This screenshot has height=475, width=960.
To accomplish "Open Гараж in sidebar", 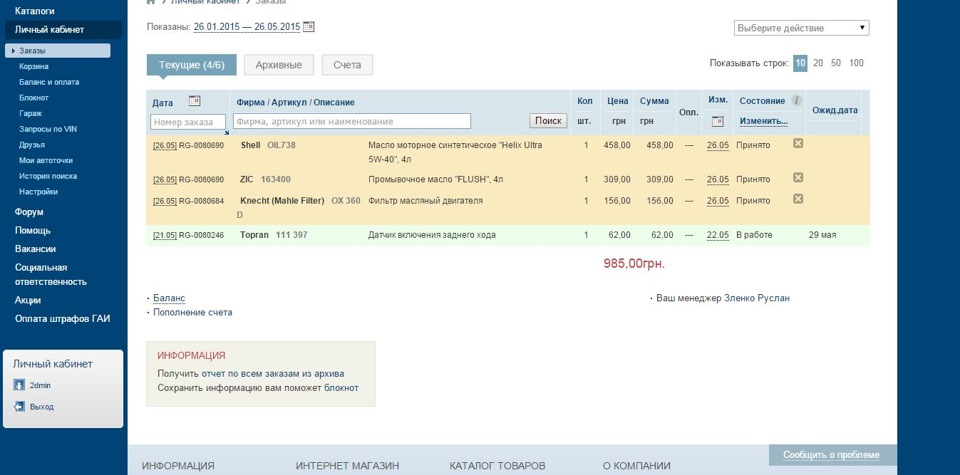I will coord(30,113).
